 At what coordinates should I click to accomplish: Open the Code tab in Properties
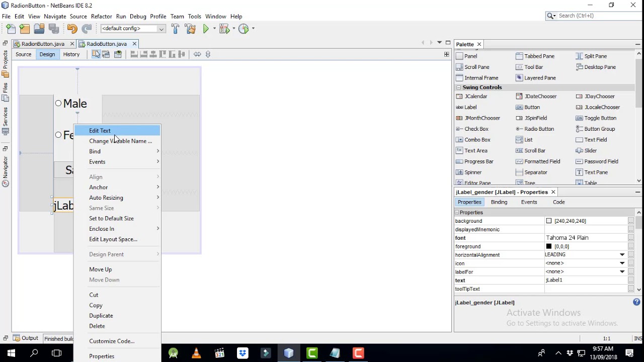click(559, 202)
